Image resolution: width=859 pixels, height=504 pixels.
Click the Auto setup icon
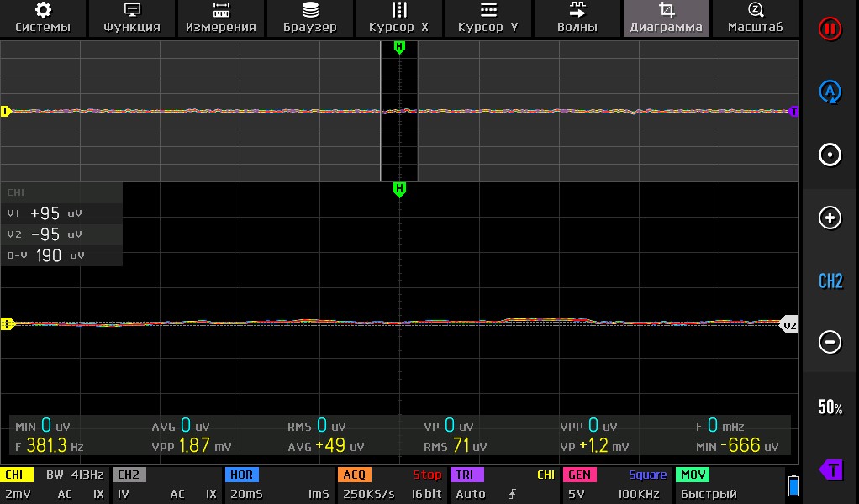(830, 92)
